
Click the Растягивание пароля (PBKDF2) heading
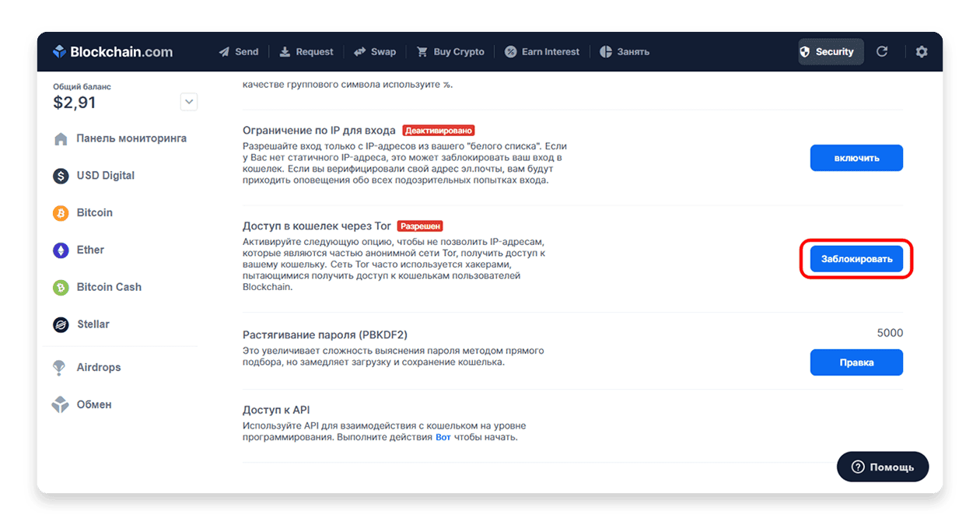(x=325, y=335)
